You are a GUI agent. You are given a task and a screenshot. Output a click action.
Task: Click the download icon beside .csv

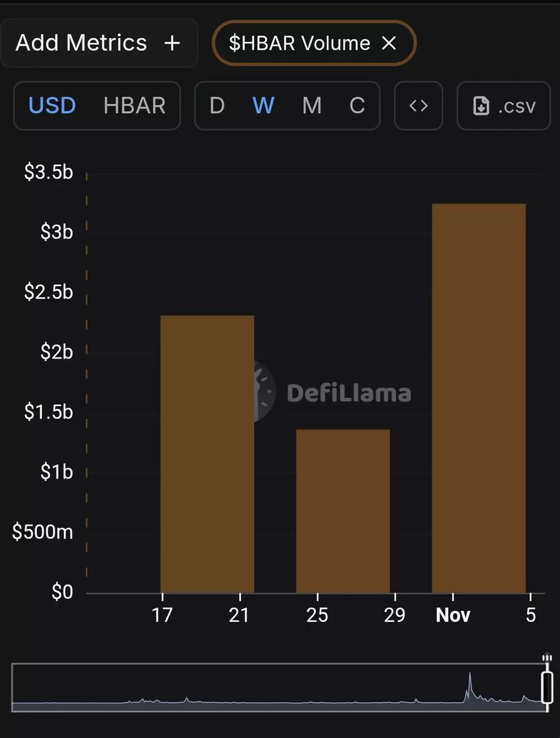click(481, 106)
